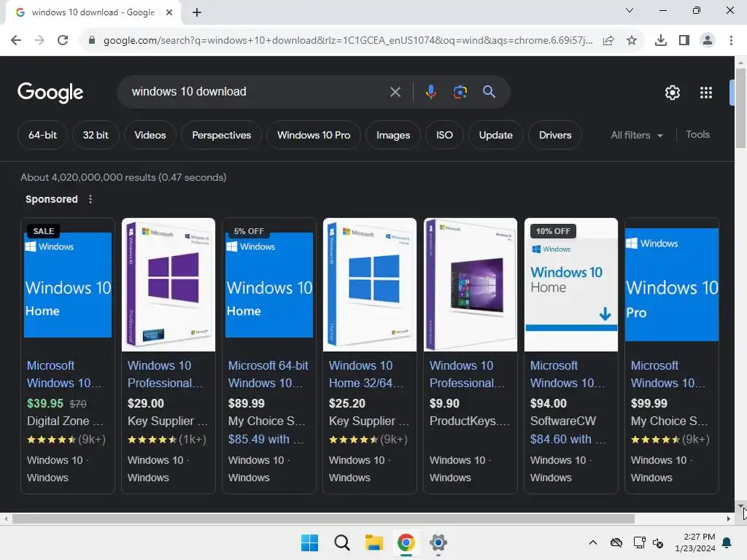Go back to the previous page
747x560 pixels.
[16, 40]
